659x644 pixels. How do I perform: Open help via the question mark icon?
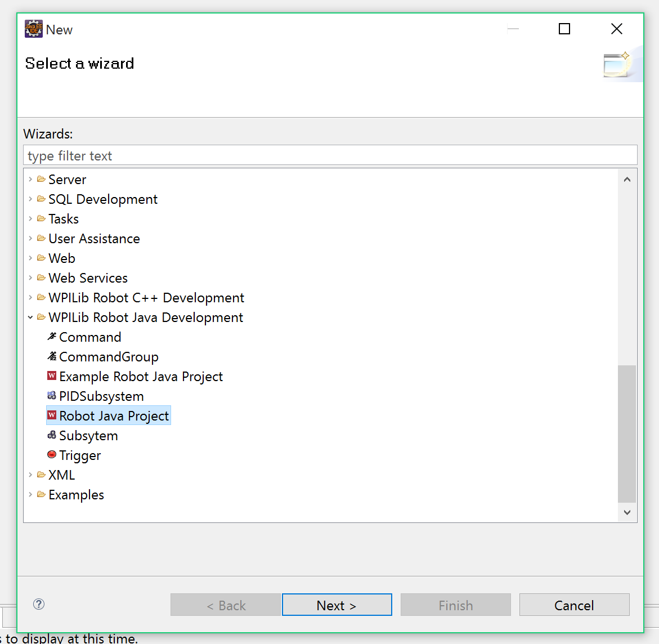38,603
